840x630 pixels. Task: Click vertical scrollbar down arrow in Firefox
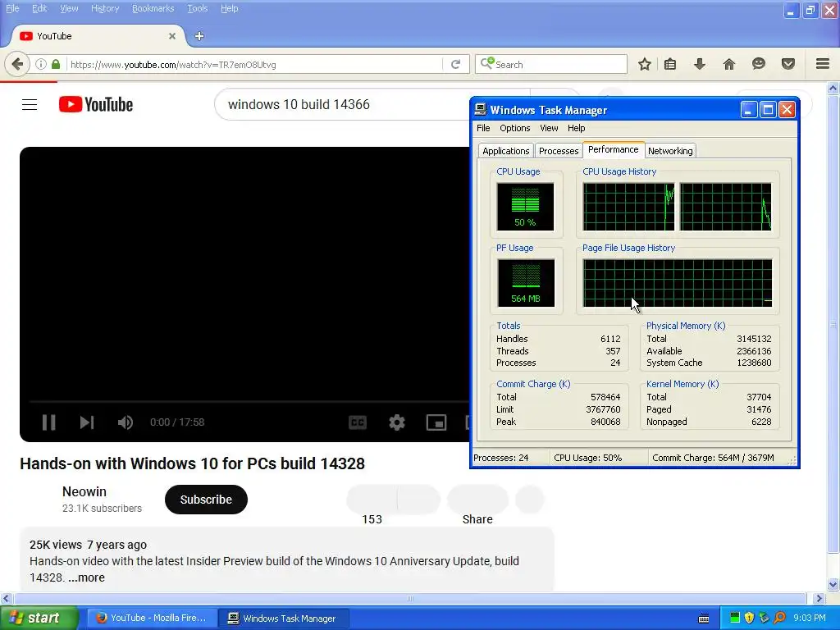tap(833, 584)
